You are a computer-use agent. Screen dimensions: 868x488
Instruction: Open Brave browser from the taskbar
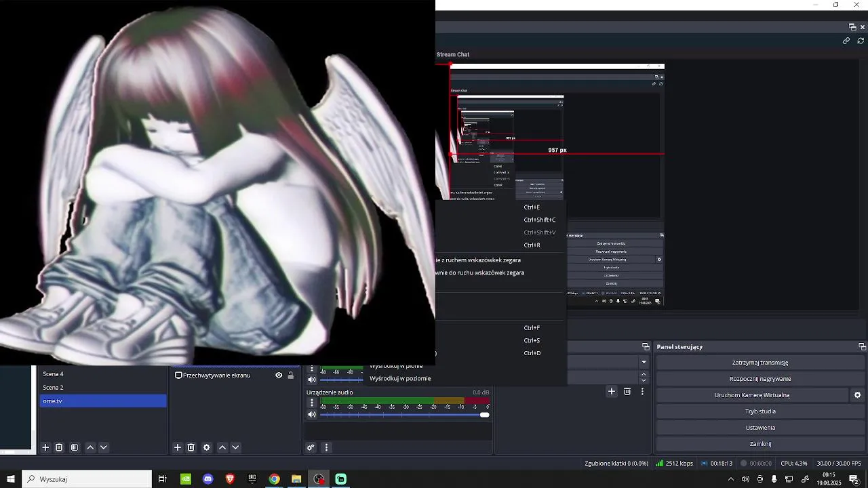coord(230,479)
